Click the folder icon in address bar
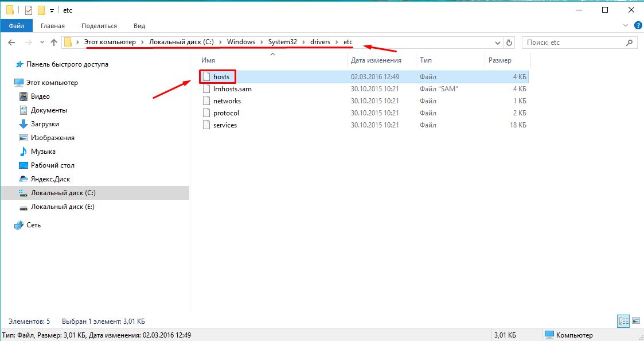 [x=68, y=42]
